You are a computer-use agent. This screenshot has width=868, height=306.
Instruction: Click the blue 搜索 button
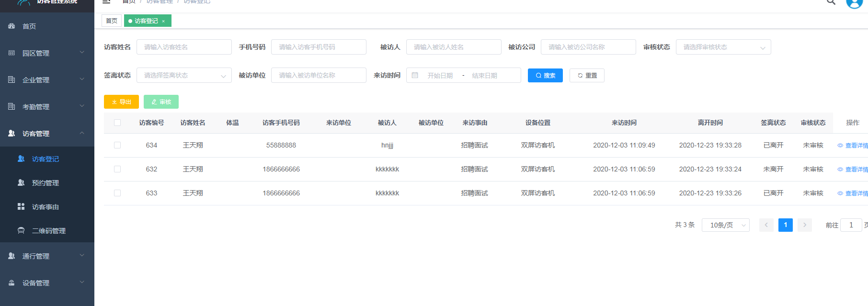click(545, 75)
